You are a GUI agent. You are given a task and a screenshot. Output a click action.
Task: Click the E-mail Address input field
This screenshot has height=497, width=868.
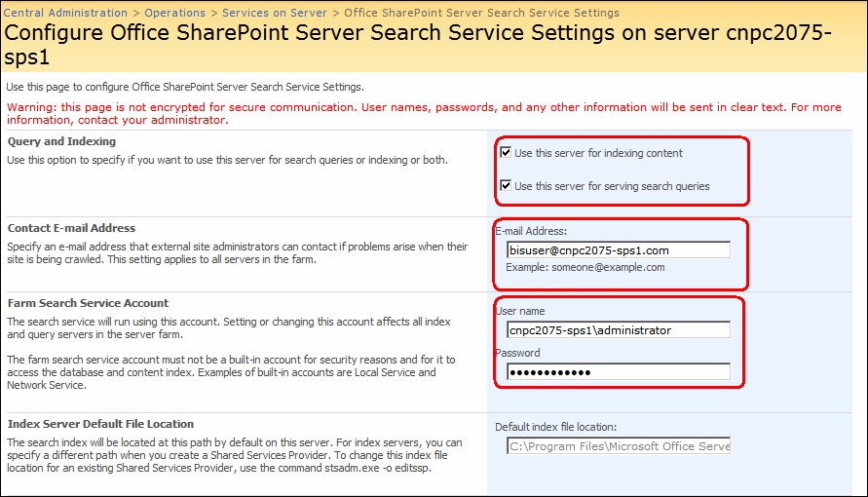pos(619,250)
